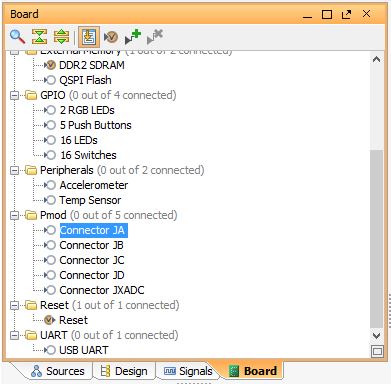Select Connector JC

point(92,260)
